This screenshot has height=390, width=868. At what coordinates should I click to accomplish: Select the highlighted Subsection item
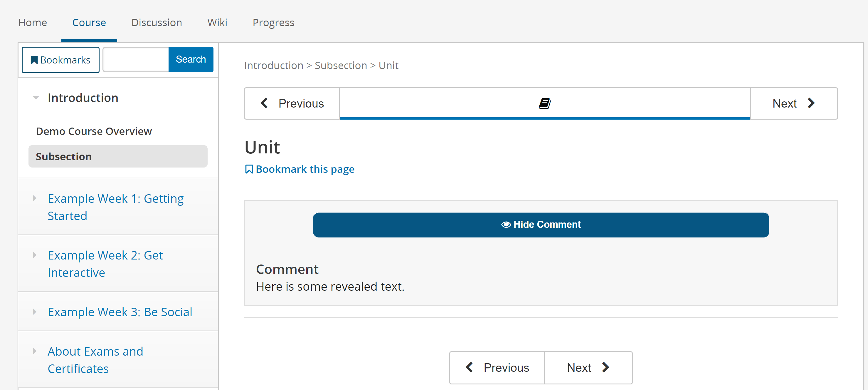click(118, 156)
